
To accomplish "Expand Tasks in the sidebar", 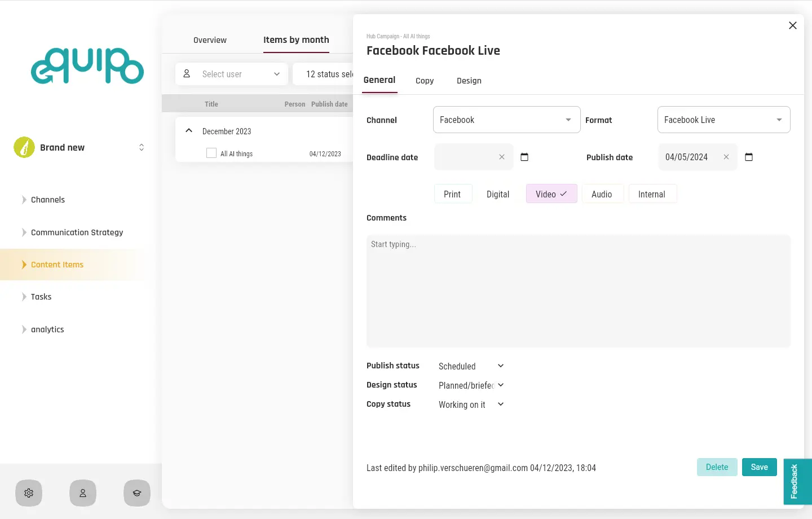I will pyautogui.click(x=24, y=297).
